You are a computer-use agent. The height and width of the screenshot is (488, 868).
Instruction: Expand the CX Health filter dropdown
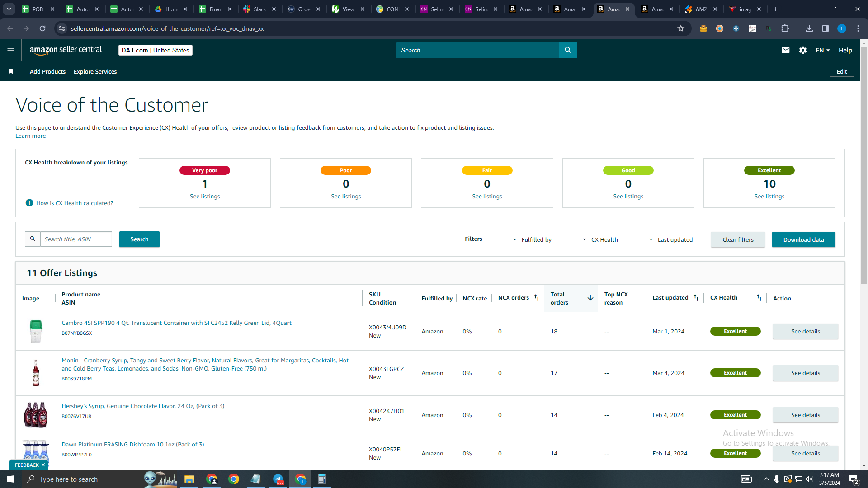point(600,239)
